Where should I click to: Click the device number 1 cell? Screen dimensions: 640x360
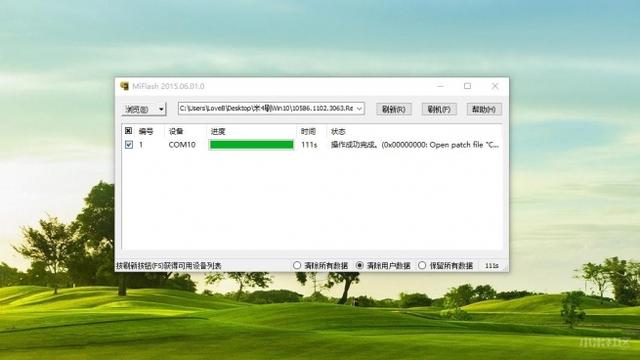pyautogui.click(x=141, y=144)
